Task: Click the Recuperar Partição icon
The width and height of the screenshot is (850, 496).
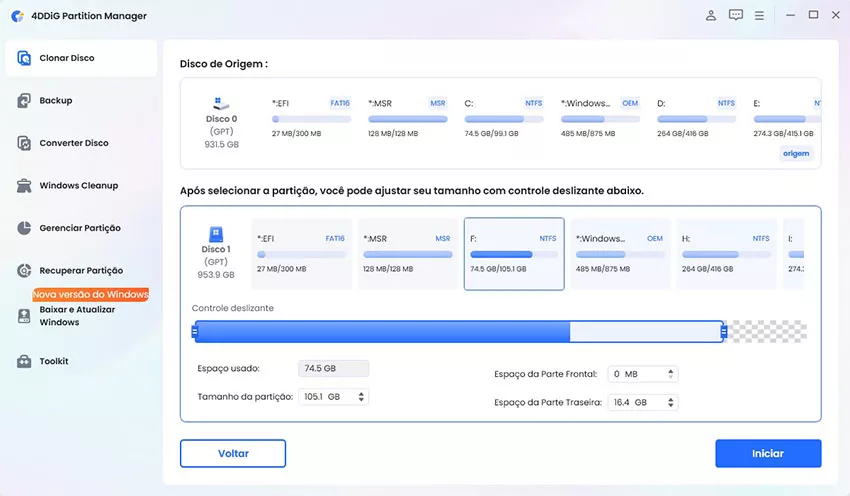Action: [24, 270]
